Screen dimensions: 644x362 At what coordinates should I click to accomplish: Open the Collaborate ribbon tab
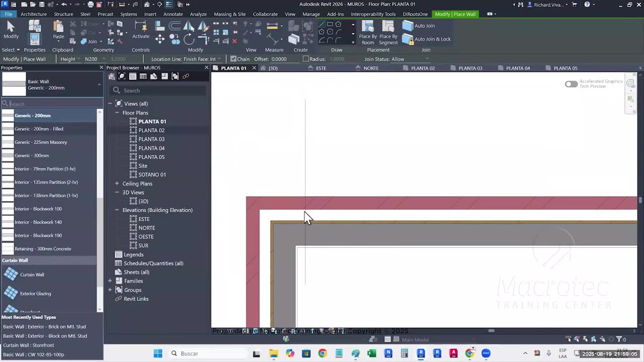(x=265, y=14)
